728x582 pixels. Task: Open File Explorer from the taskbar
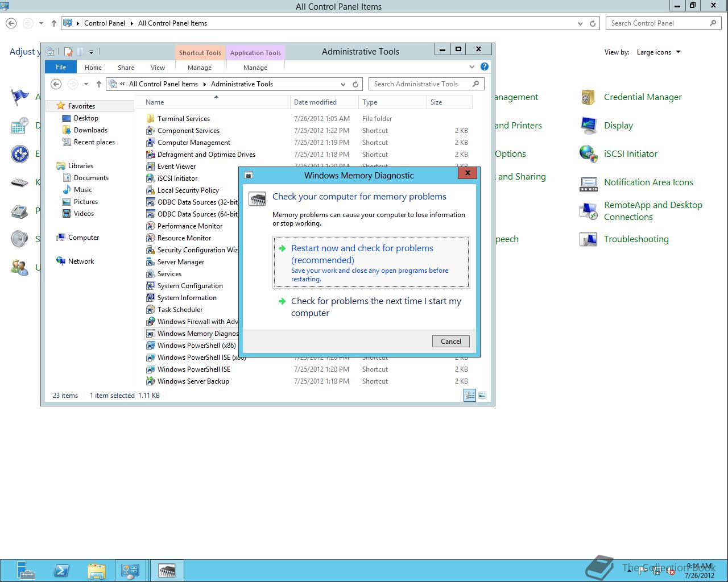[97, 570]
